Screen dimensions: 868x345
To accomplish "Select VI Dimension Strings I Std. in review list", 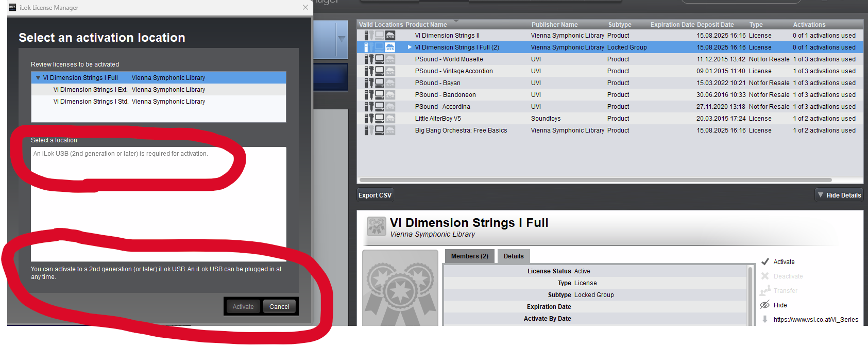I will [x=159, y=102].
